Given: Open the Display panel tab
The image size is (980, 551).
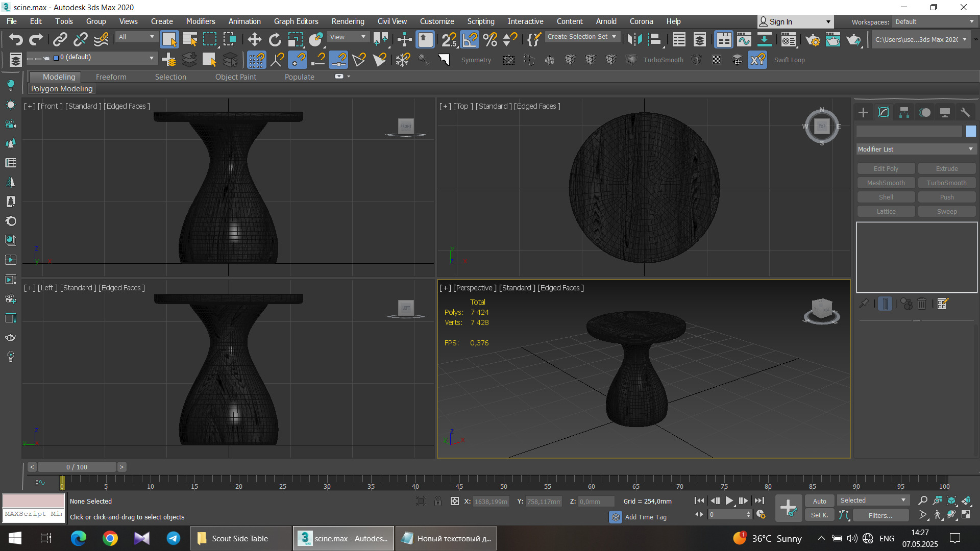Looking at the screenshot, I should tap(945, 112).
